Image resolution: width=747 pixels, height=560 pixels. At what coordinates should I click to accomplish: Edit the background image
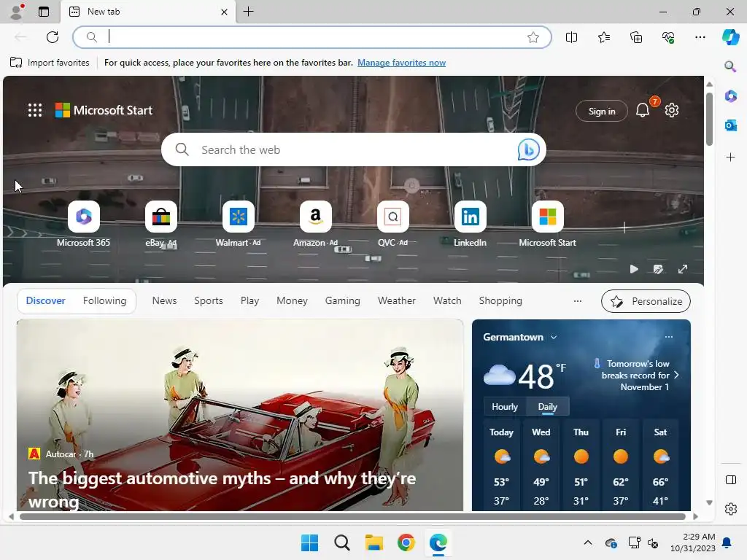[659, 270]
